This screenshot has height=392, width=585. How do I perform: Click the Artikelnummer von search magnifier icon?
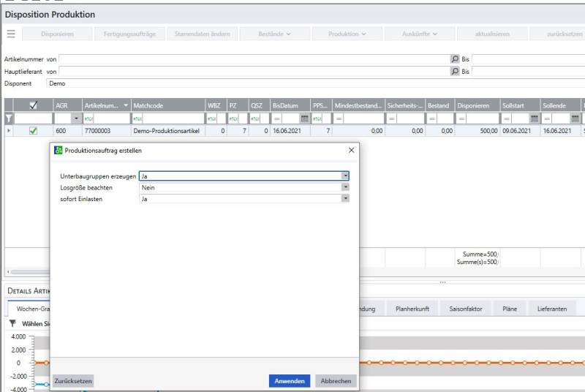pyautogui.click(x=455, y=59)
